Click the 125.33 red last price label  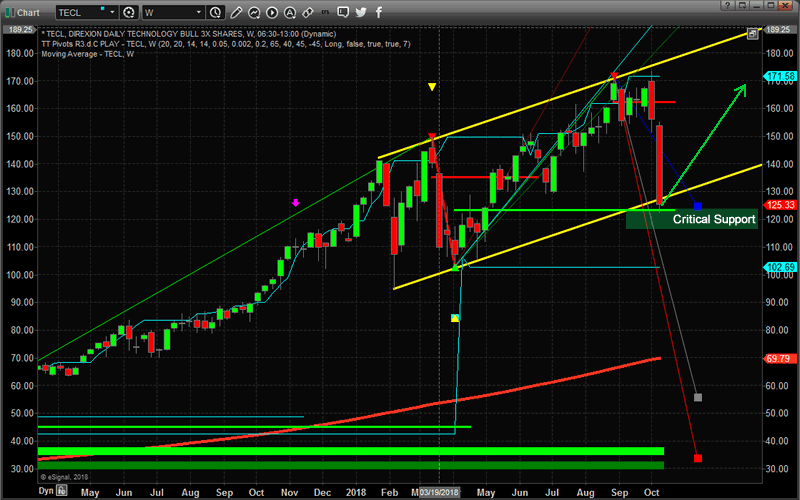pyautogui.click(x=780, y=205)
